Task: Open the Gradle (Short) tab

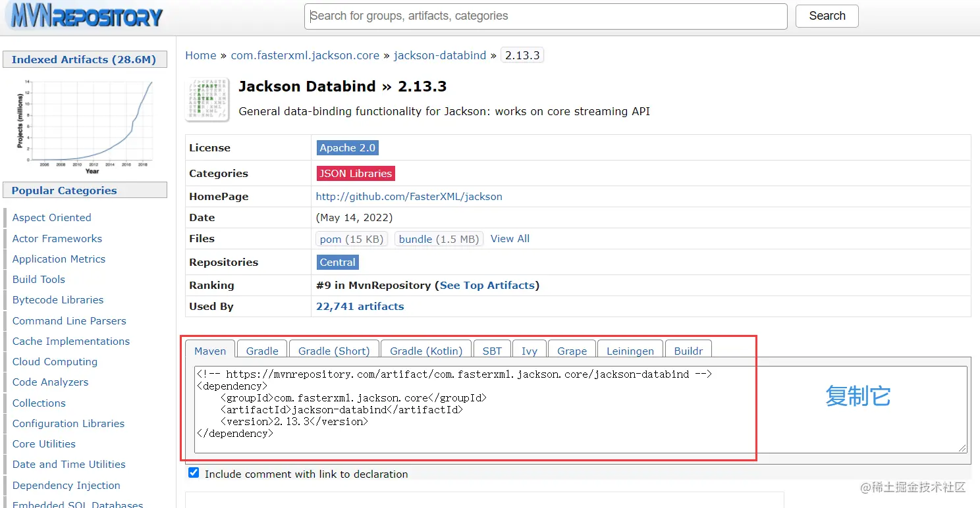Action: coord(335,351)
